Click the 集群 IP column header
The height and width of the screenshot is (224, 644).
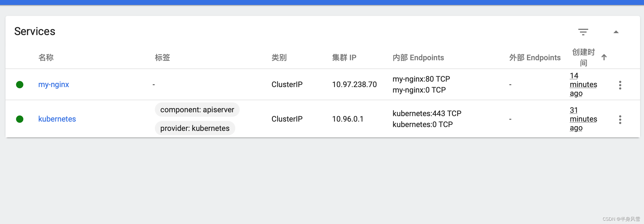pos(344,58)
